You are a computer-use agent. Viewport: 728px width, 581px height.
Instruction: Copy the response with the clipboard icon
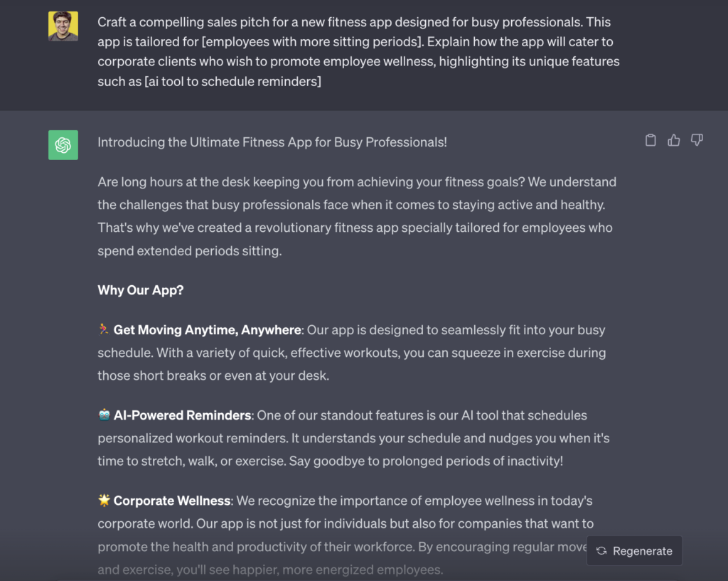[651, 140]
